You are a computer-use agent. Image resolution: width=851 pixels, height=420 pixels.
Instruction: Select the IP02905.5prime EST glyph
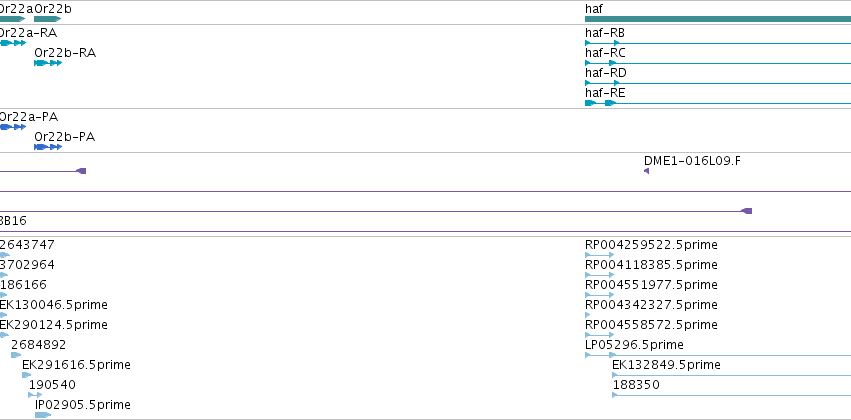(x=43, y=415)
